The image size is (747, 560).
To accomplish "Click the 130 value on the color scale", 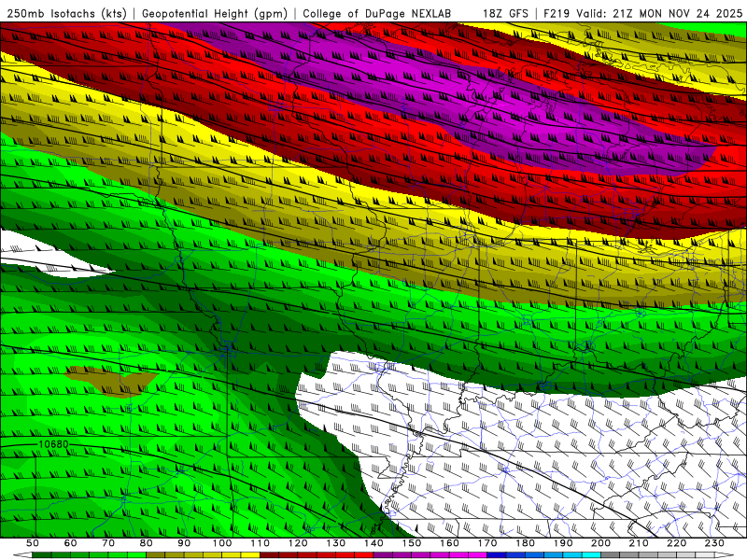I will [336, 543].
